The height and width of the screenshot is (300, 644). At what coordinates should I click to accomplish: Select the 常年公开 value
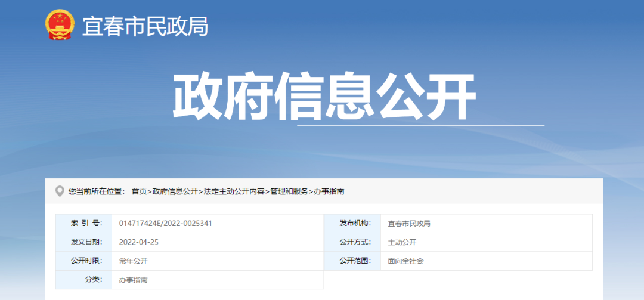pos(133,261)
